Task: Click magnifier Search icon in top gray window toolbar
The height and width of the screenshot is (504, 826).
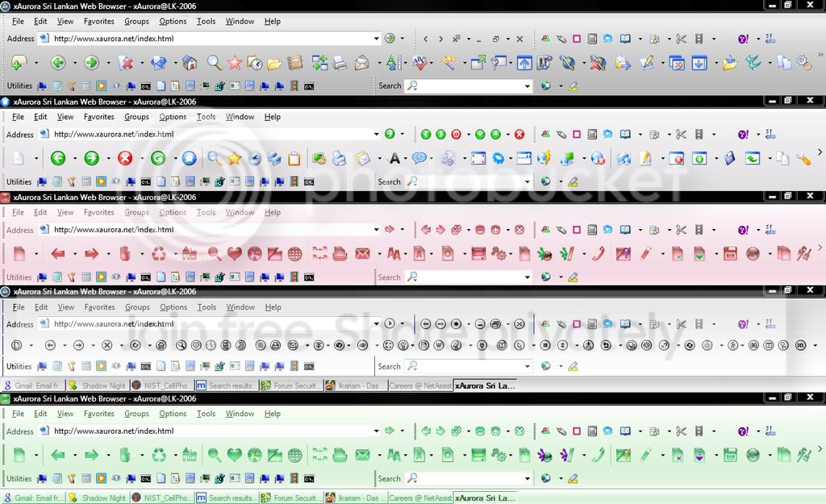Action: click(214, 63)
